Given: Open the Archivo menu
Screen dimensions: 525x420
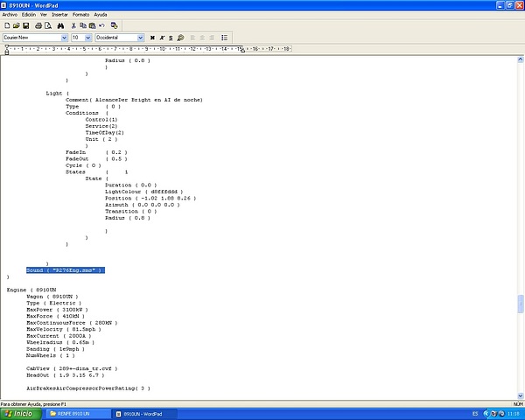Looking at the screenshot, I should pos(10,15).
